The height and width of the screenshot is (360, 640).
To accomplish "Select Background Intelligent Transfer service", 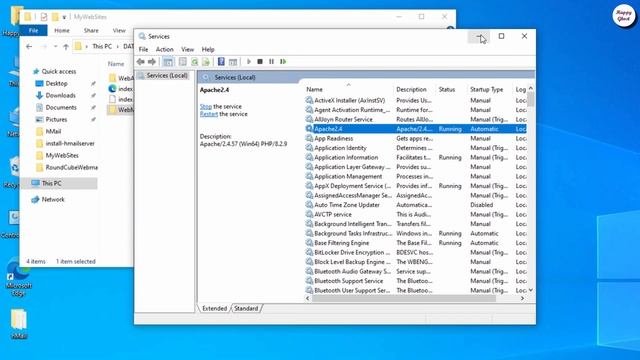I will click(x=416, y=224).
